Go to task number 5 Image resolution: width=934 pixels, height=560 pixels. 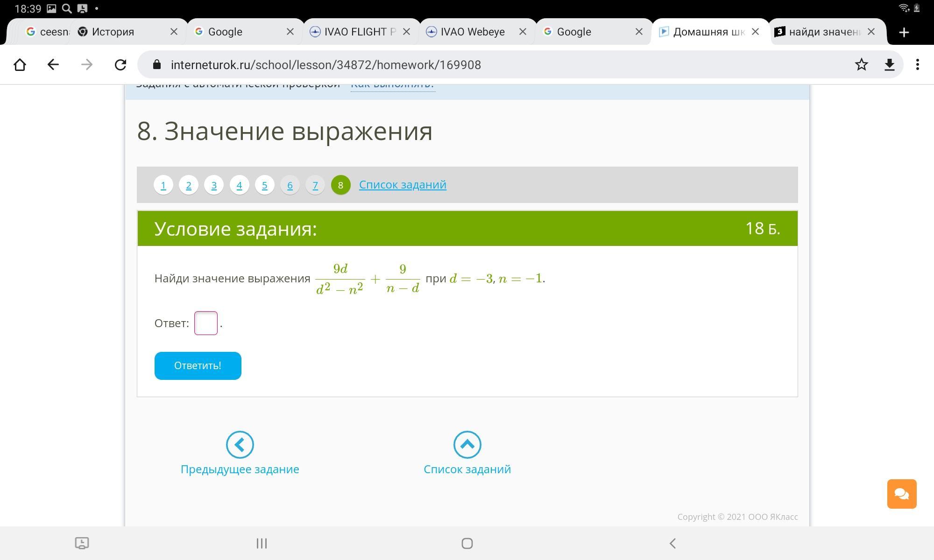[x=264, y=185]
